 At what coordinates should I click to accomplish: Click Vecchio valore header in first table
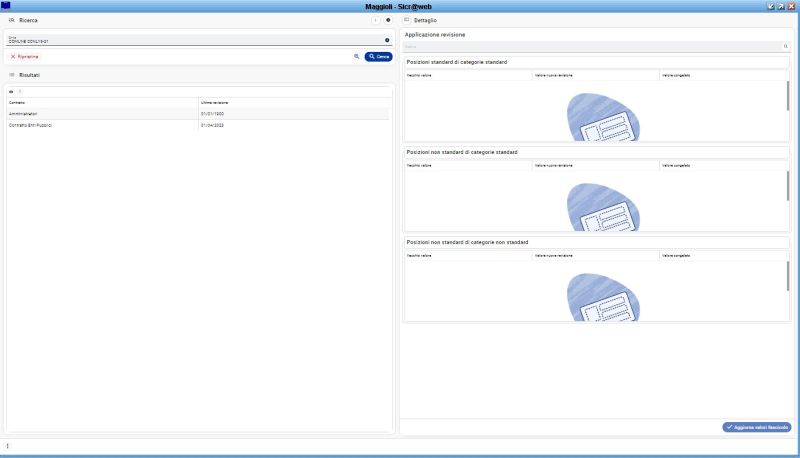click(468, 75)
